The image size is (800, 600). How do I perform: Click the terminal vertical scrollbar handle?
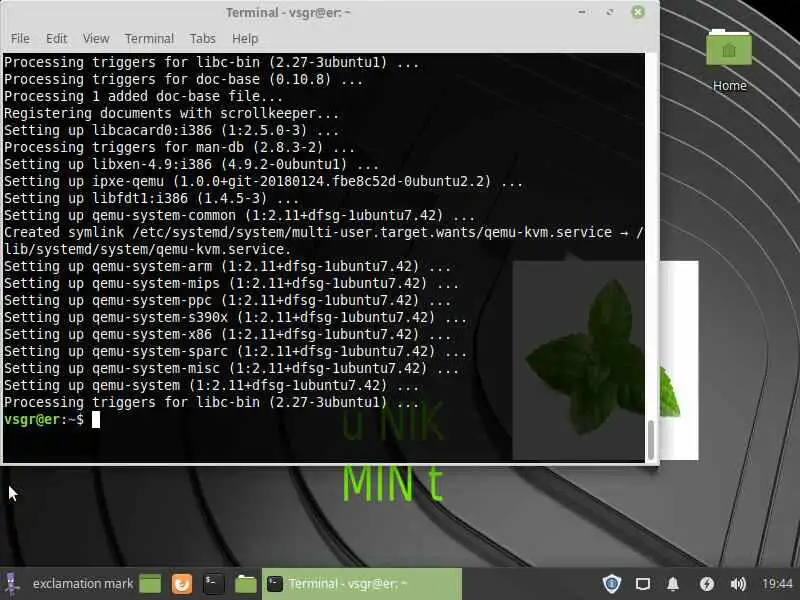tap(651, 440)
